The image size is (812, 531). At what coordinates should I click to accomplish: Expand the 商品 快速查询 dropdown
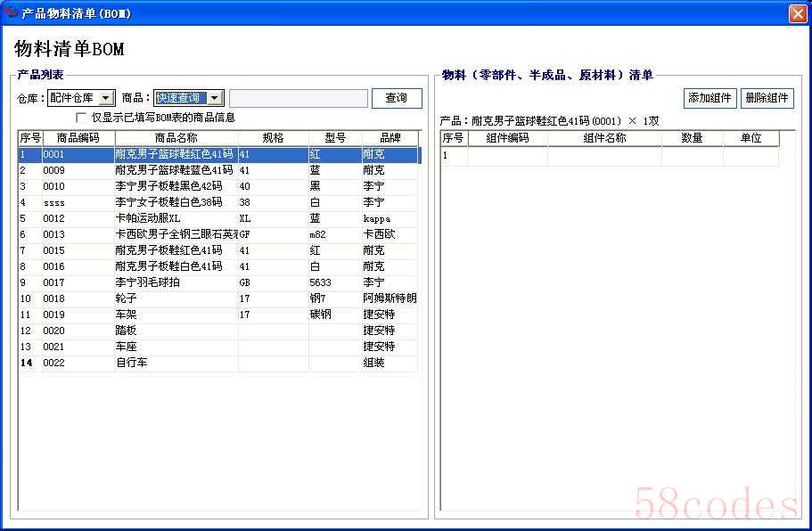(215, 98)
